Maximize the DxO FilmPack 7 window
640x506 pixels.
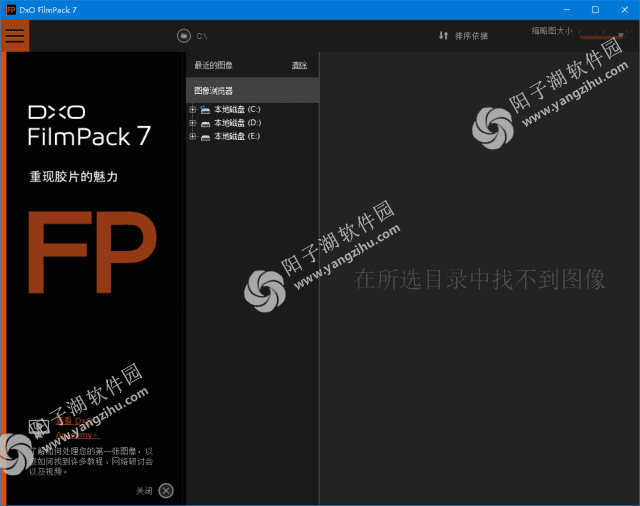tap(595, 10)
